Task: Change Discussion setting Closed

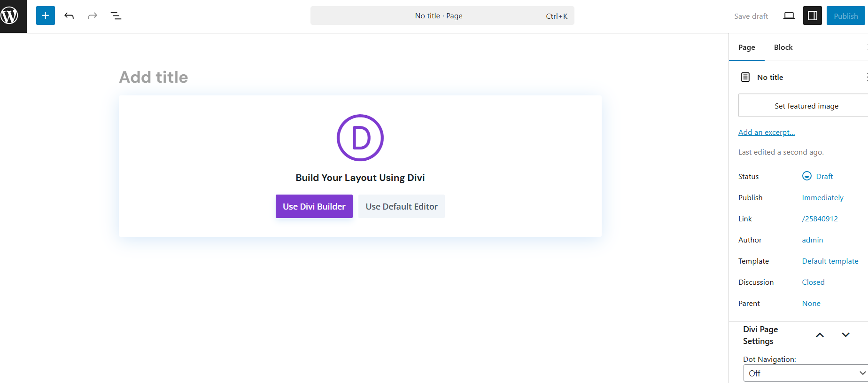Action: click(814, 282)
